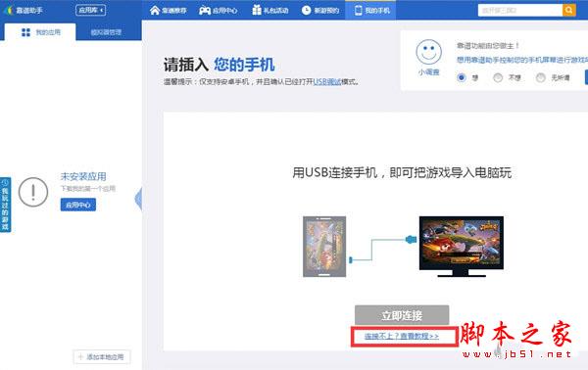The height and width of the screenshot is (370, 588).
Task: Open the 应用中心 tab with gamepad icon
Action: click(218, 10)
